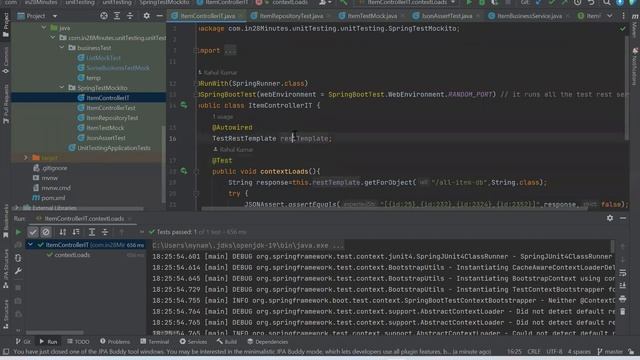Click wrench icon in Run sidebar
The width and height of the screenshot is (640, 360).
(x=18, y=271)
